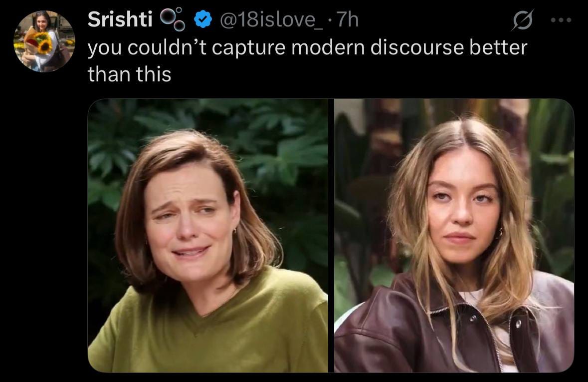Viewport: 588px width, 382px height.
Task: Click the black divider between the photos
Action: coord(331,236)
